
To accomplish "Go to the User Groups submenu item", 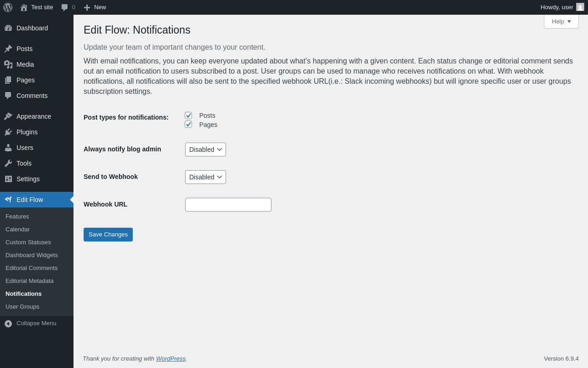I will point(23,307).
